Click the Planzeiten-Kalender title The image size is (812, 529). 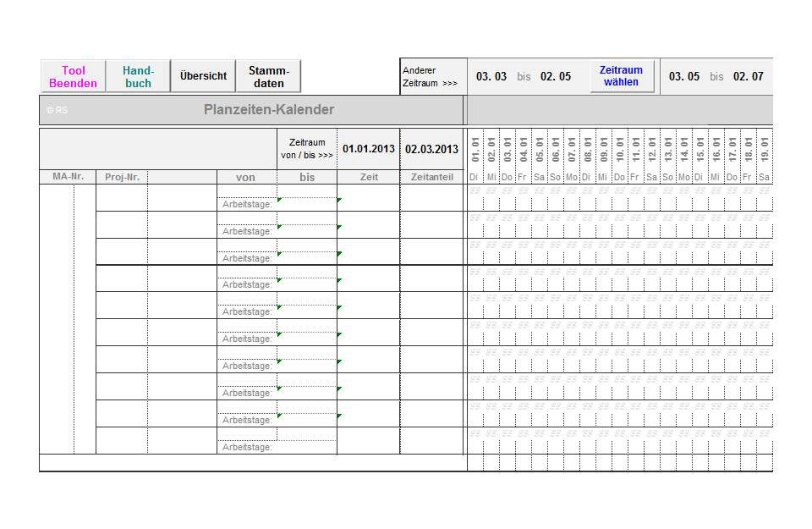click(x=269, y=109)
